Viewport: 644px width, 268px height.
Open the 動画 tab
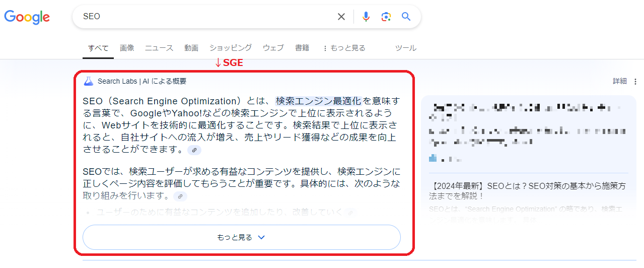pyautogui.click(x=191, y=48)
